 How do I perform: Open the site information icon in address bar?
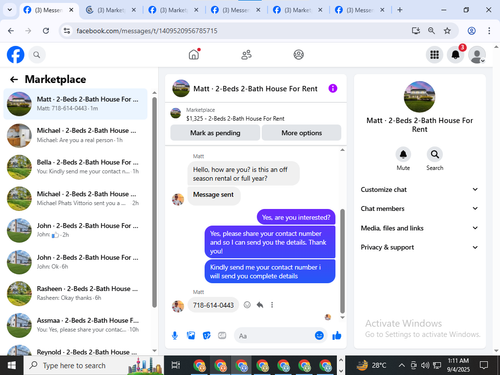point(67,31)
